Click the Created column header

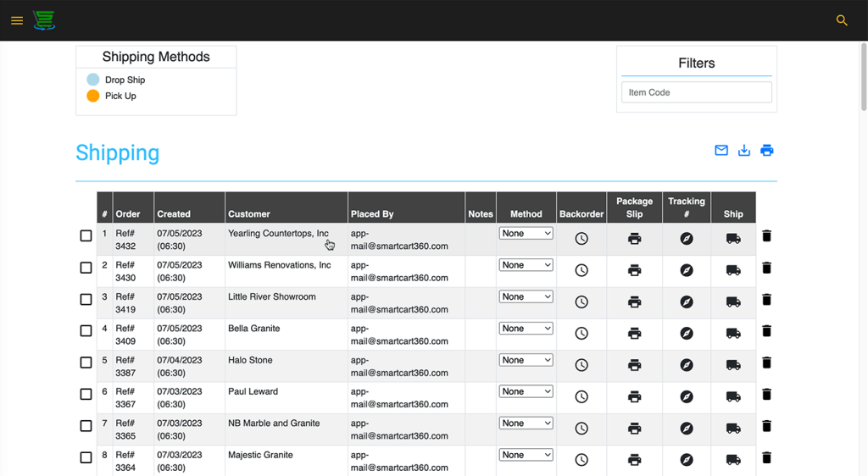(x=174, y=214)
